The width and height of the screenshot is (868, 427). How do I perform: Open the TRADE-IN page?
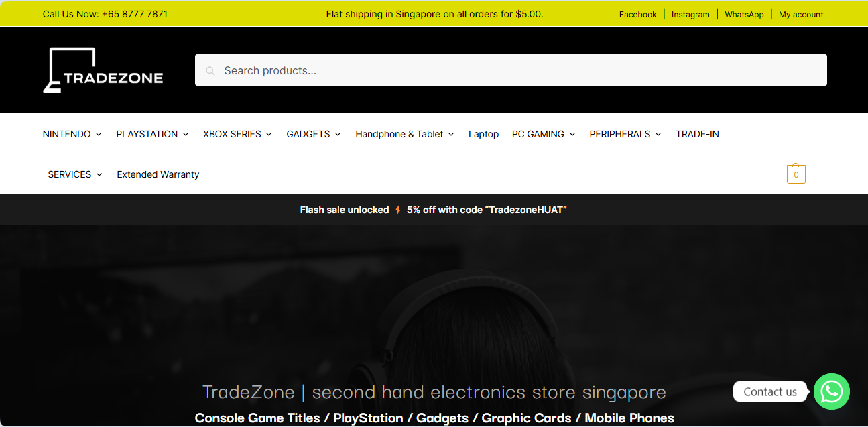(697, 134)
